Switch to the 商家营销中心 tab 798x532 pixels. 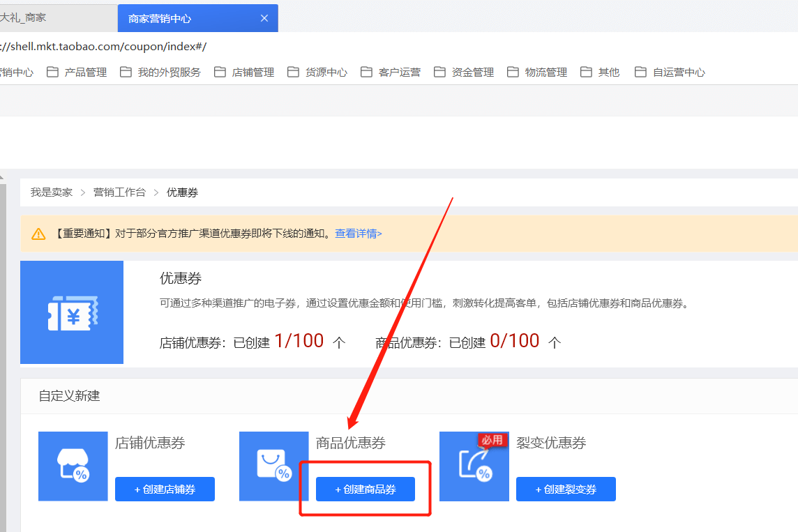197,18
